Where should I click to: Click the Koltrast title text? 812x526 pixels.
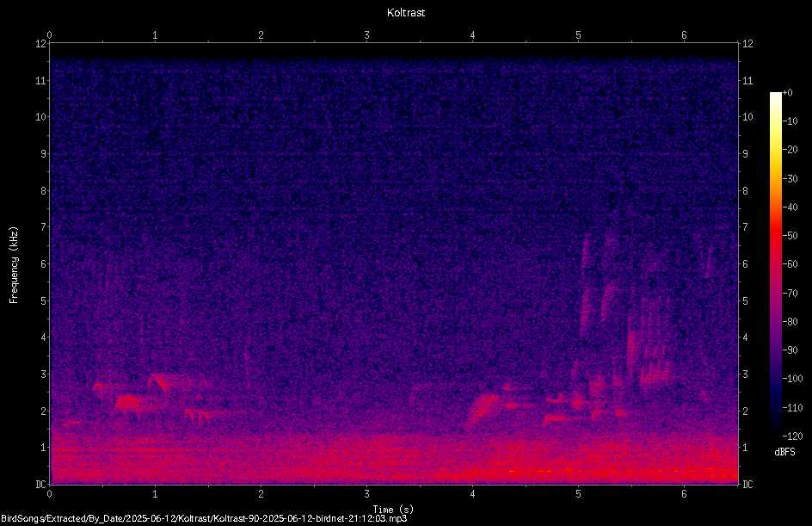(x=405, y=12)
